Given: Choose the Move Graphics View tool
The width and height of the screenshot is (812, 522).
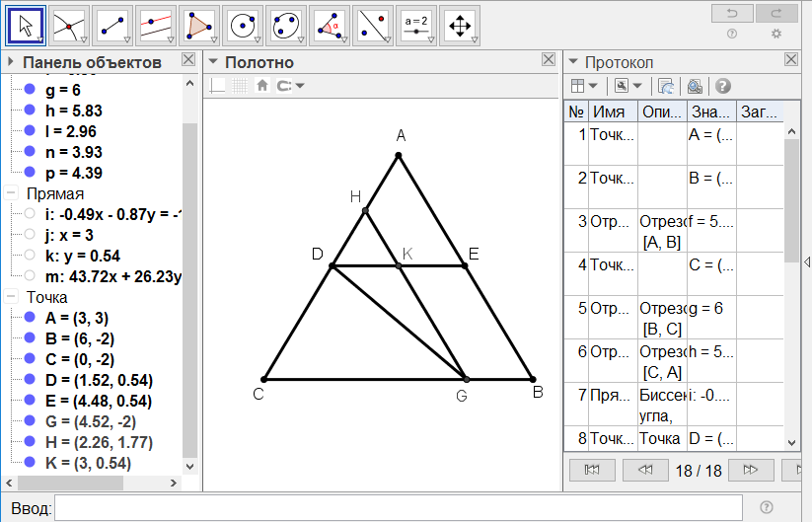Looking at the screenshot, I should pyautogui.click(x=460, y=26).
